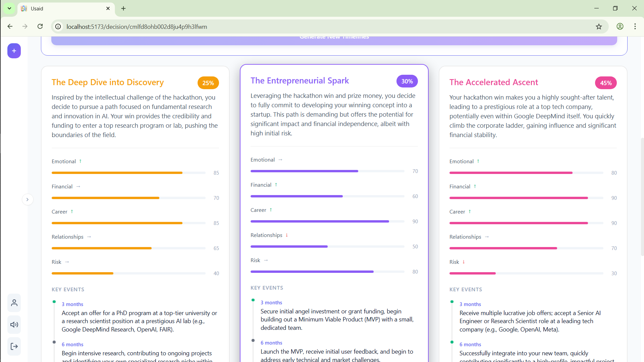Go back to previous page
Screen dimensions: 644x362
pos(10,26)
